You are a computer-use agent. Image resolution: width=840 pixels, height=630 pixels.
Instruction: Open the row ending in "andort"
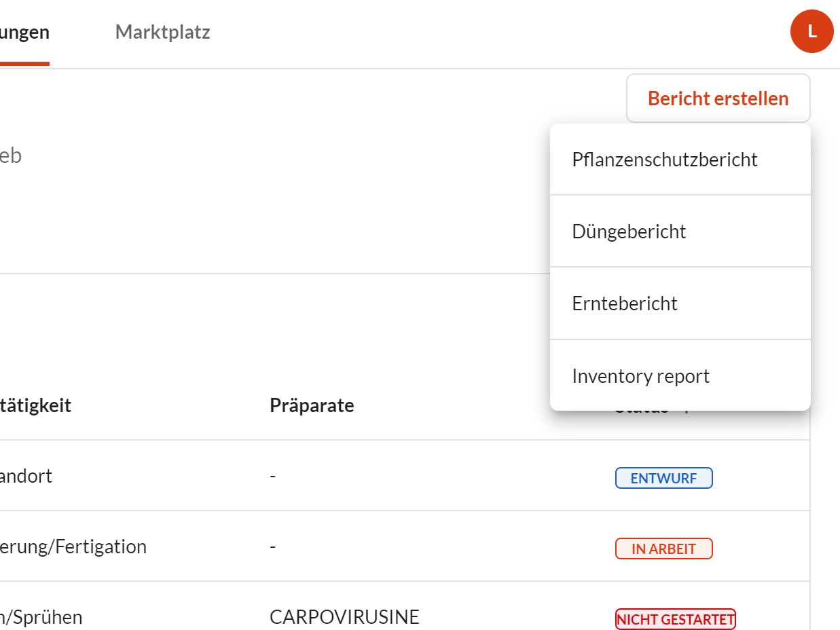click(26, 476)
